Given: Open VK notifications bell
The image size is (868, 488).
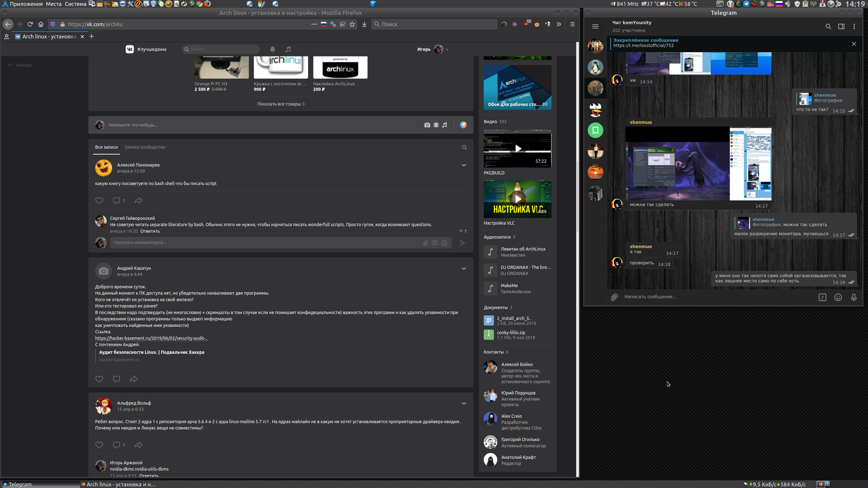Looking at the screenshot, I should [273, 49].
